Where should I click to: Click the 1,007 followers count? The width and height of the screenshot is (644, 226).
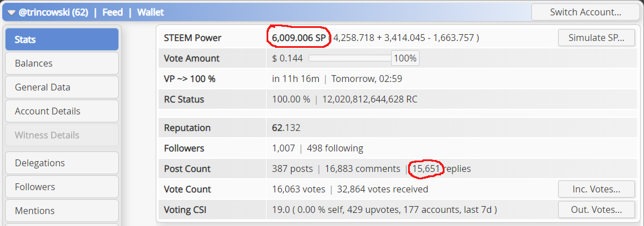tap(284, 148)
